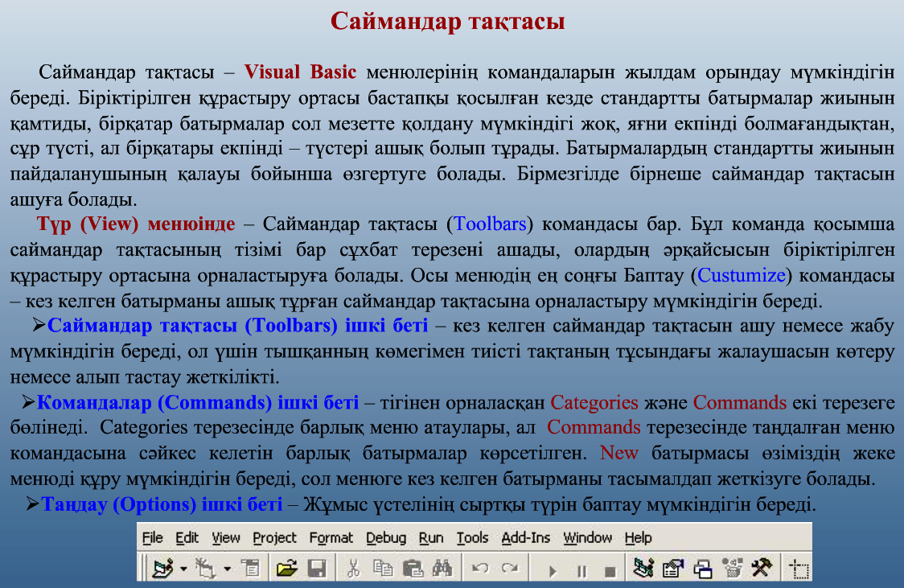Click blue heading "Саймандар тақтасы (Toolbars) ішкі беті"
904x588 pixels.
coord(237,326)
